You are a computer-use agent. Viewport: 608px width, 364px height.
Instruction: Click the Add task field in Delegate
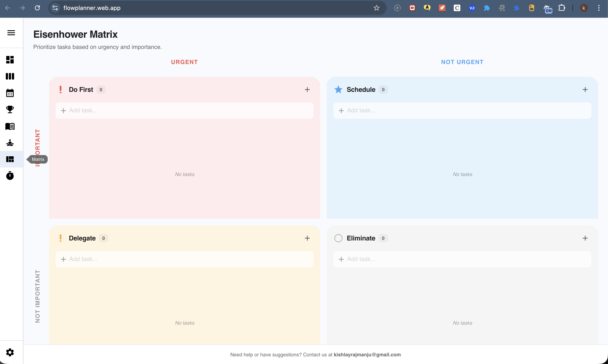pyautogui.click(x=184, y=259)
